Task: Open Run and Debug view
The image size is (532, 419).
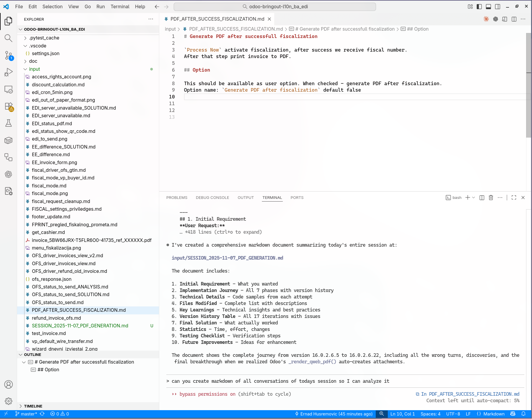Action: pyautogui.click(x=9, y=72)
